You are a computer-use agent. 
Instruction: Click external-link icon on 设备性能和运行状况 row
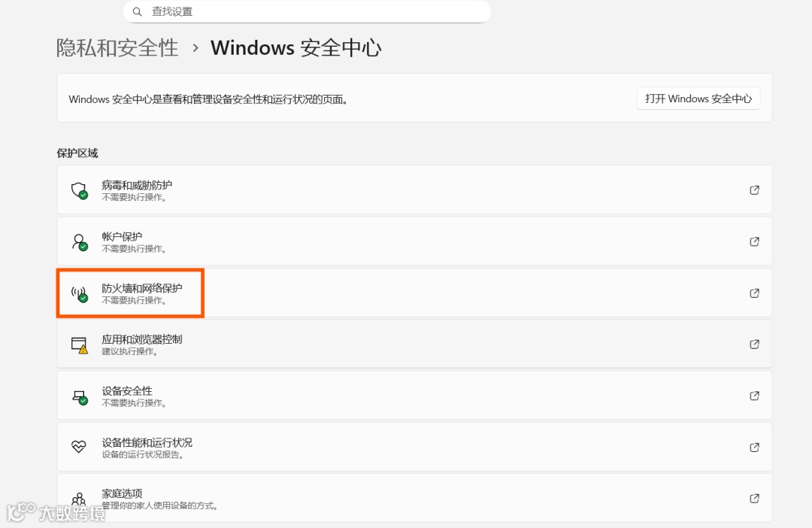coord(755,448)
